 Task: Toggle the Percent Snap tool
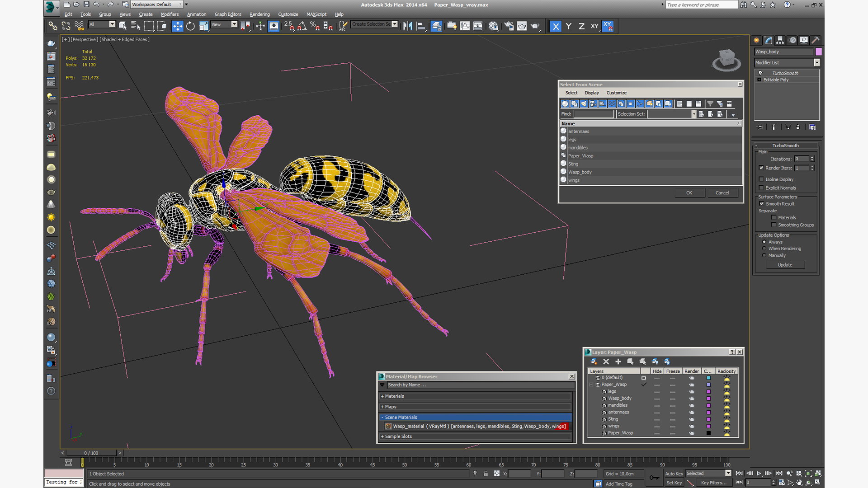(x=315, y=26)
